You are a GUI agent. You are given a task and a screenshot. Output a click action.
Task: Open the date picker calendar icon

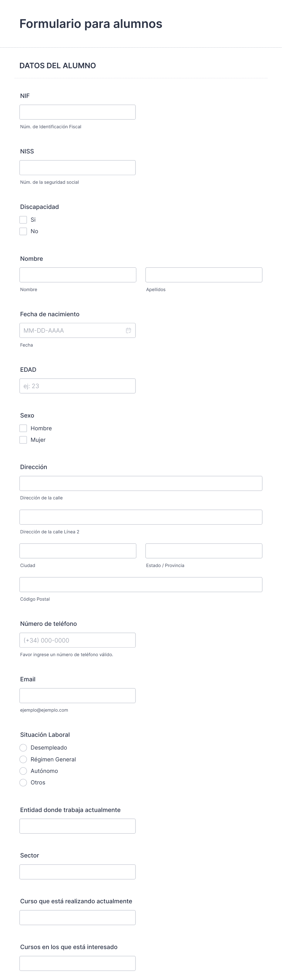pyautogui.click(x=129, y=330)
